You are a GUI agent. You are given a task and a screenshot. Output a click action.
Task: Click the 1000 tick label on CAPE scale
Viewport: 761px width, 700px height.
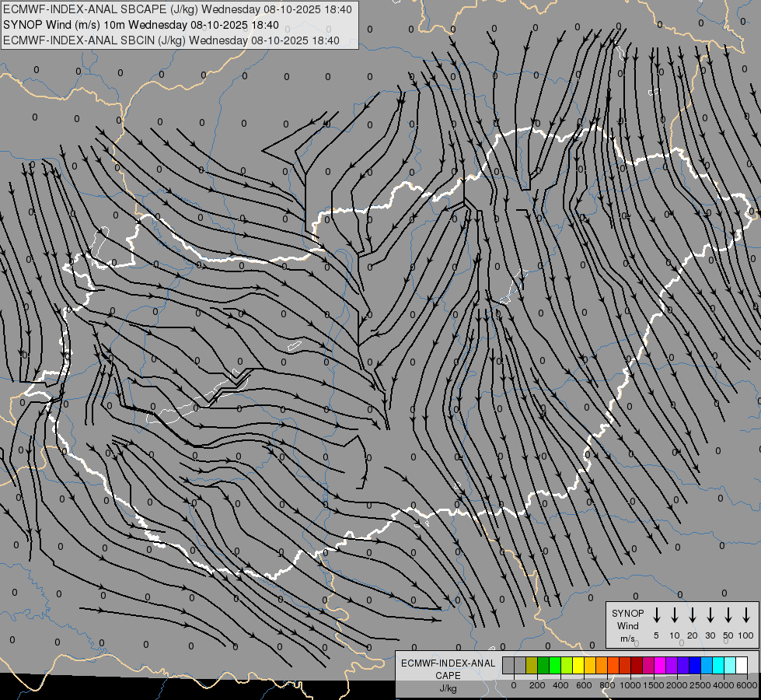(631, 685)
